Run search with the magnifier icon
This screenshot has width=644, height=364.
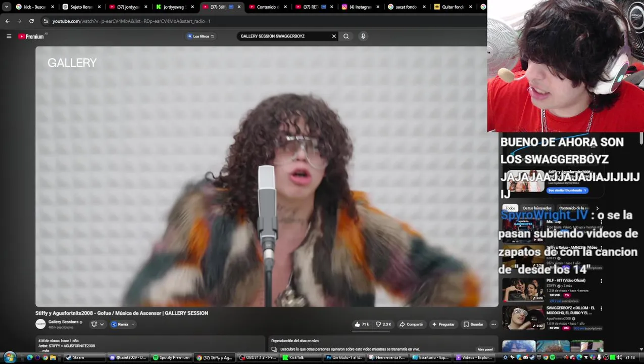[x=346, y=36]
